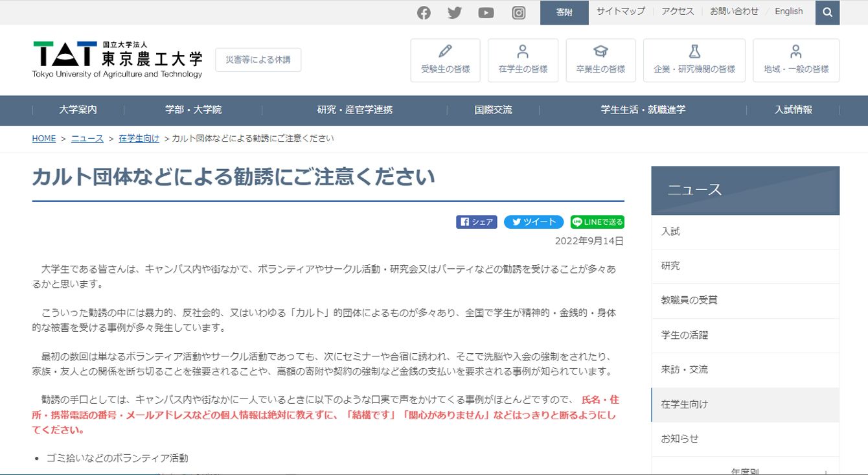This screenshot has width=868, height=475.
Task: Click the ニュース breadcrumb link
Action: tap(87, 139)
